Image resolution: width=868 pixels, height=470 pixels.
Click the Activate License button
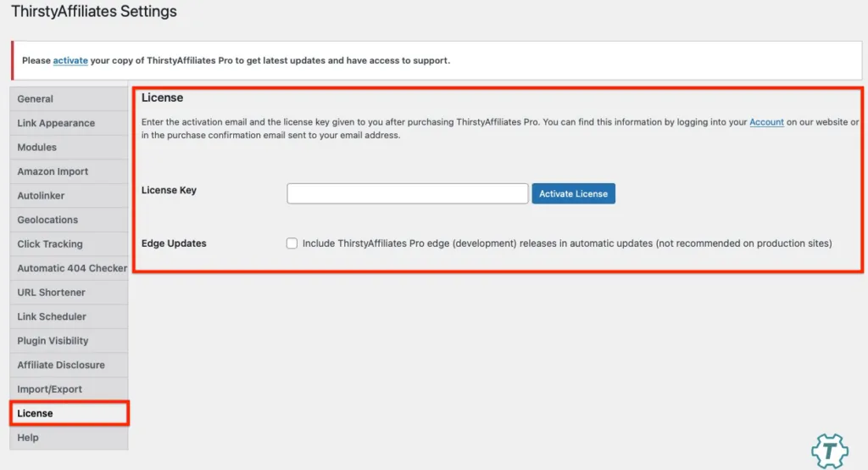coord(574,193)
